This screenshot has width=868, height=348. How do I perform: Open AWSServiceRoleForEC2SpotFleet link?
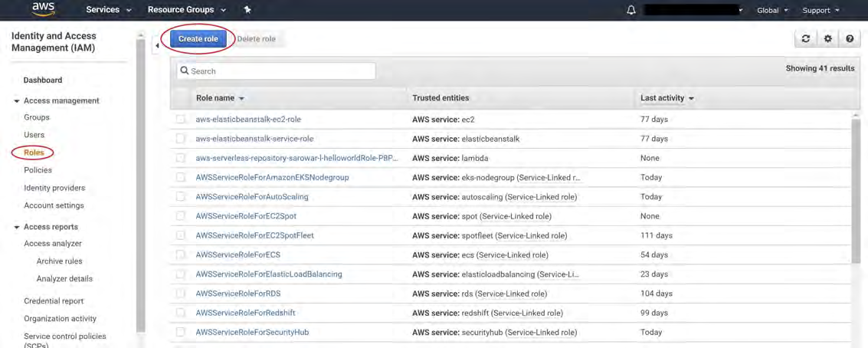point(254,235)
